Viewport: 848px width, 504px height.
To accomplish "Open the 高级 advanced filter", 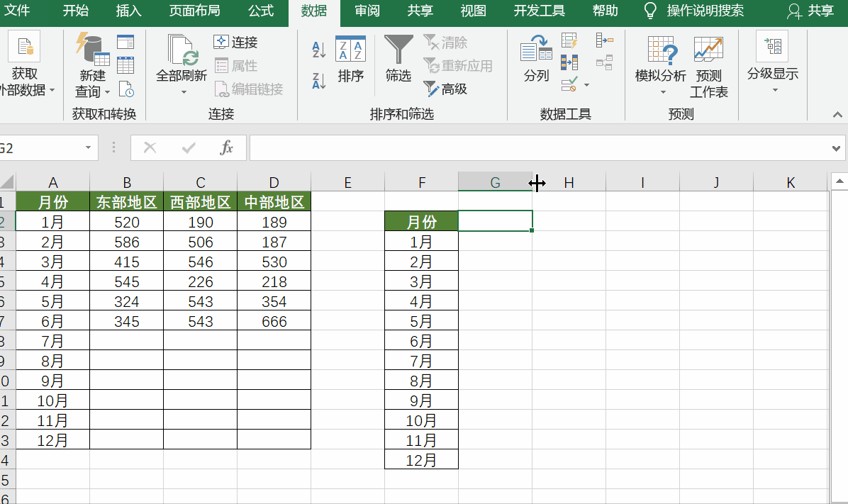I will click(x=445, y=89).
